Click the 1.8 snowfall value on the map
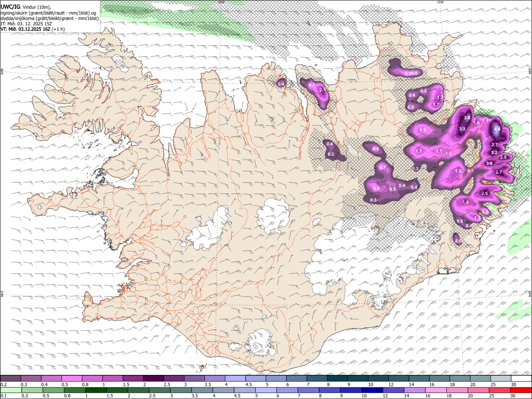 click(466, 202)
